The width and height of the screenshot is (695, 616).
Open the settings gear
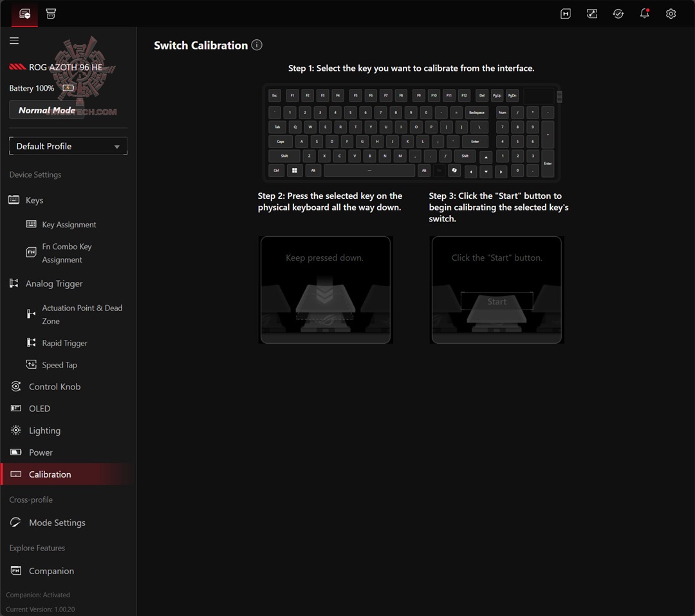671,14
